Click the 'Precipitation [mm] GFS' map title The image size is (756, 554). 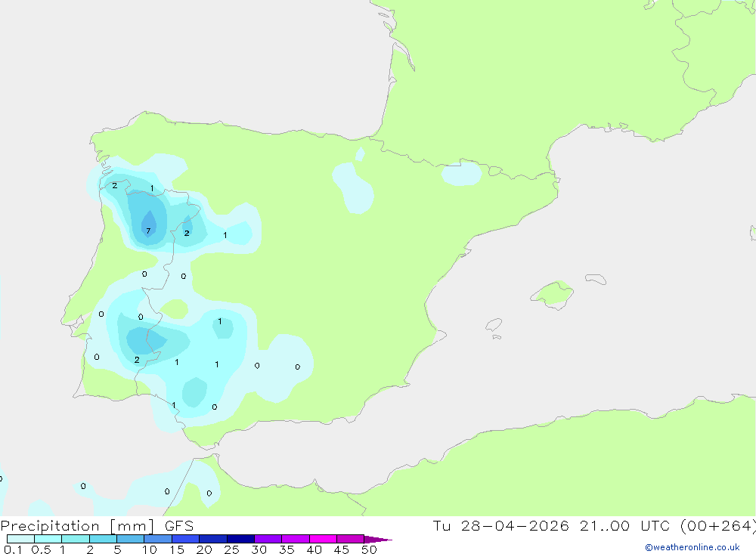[x=97, y=526]
